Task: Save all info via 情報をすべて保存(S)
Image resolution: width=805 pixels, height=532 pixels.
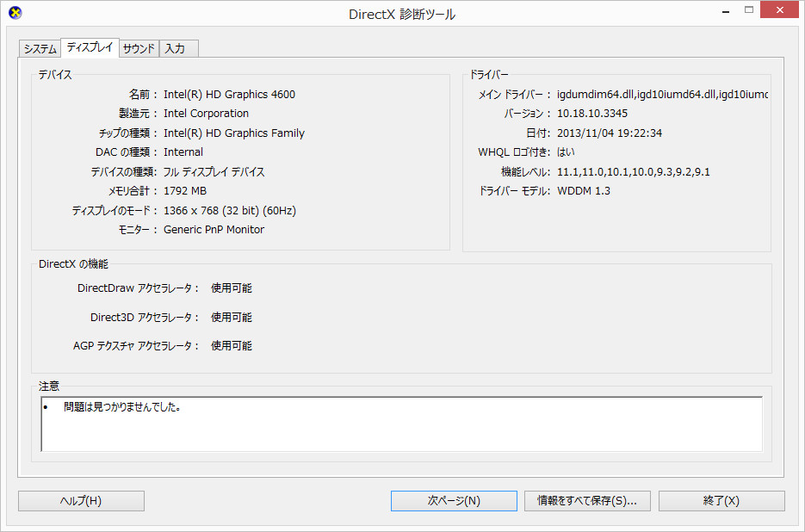Action: click(x=587, y=501)
